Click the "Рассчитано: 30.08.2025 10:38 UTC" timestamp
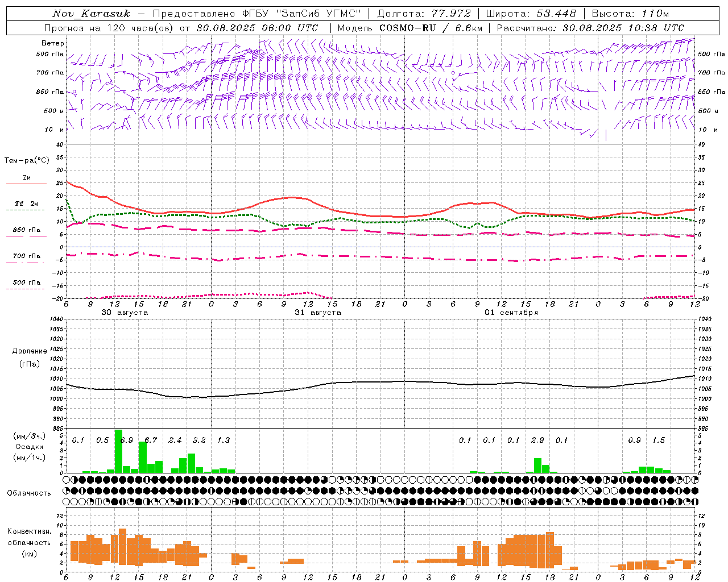Image resolution: width=728 pixels, height=582 pixels. 590,28
